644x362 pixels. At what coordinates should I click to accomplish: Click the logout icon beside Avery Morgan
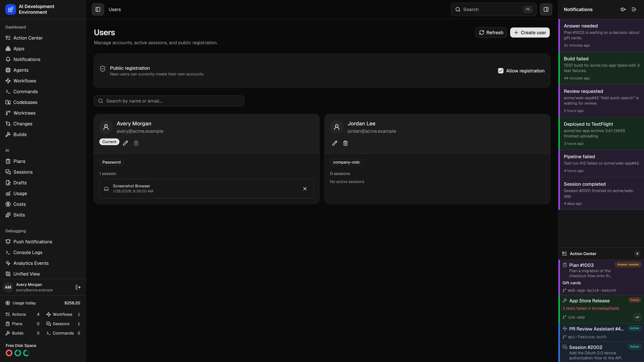coord(78,287)
